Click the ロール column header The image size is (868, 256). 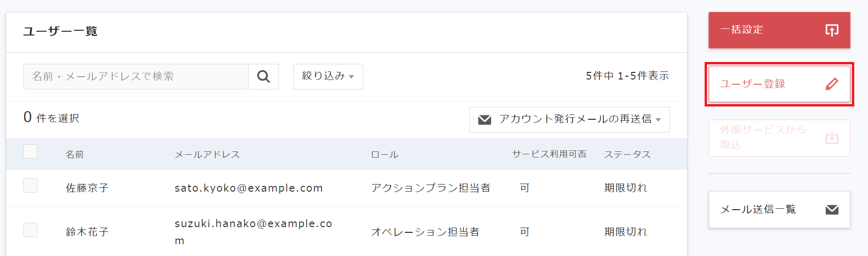pos(385,155)
